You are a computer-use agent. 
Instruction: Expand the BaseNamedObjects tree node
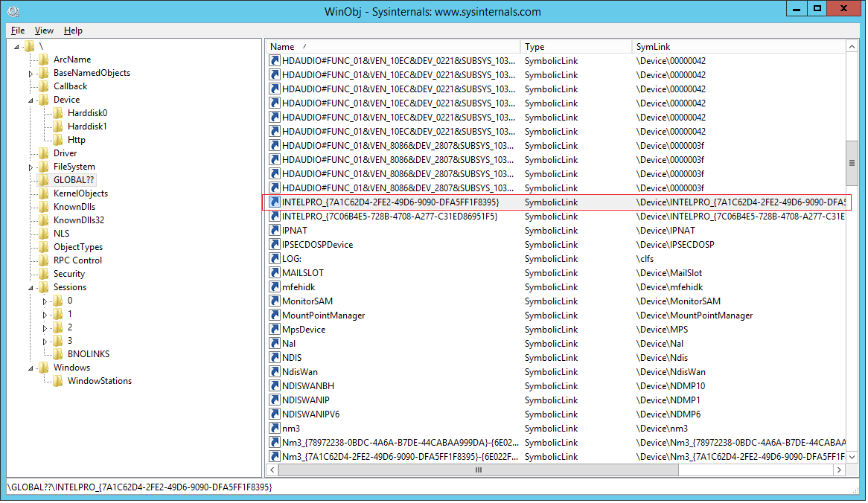click(x=31, y=73)
